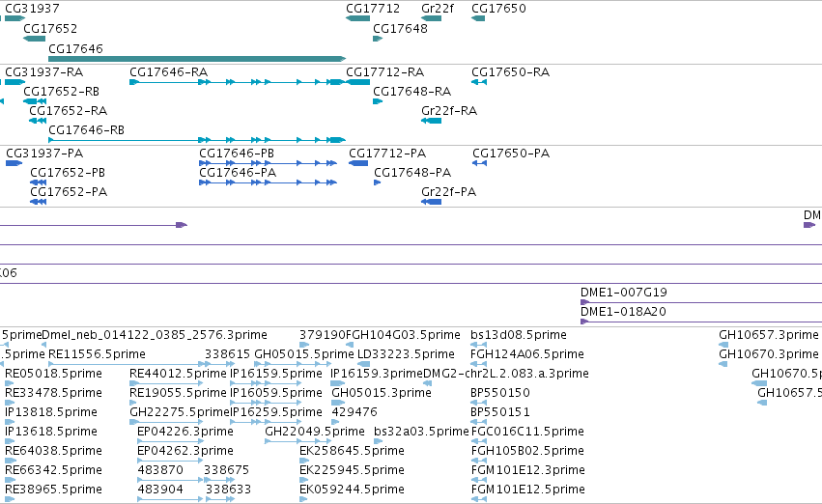
Task: Select transcript CG17652-RB label
Action: point(61,91)
